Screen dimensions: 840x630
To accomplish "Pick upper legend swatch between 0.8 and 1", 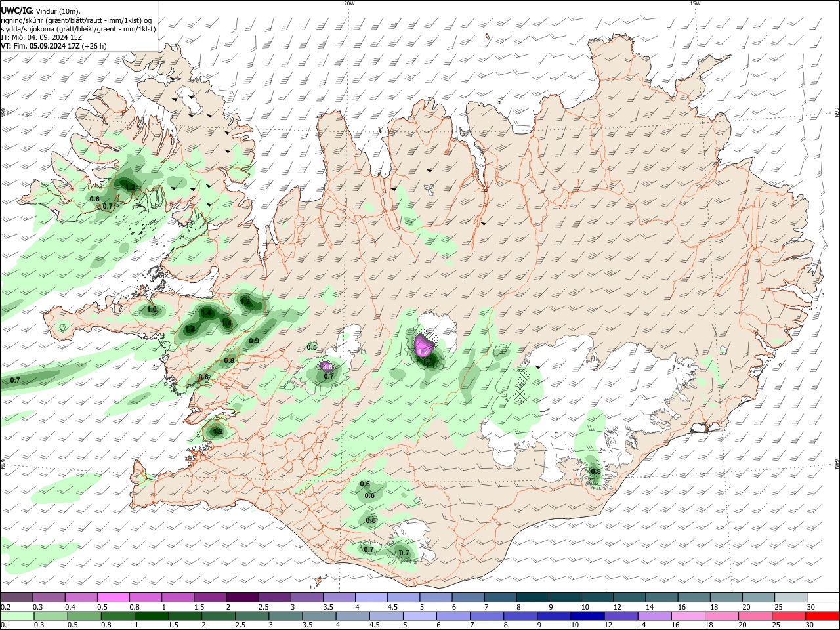I will pyautogui.click(x=145, y=597).
